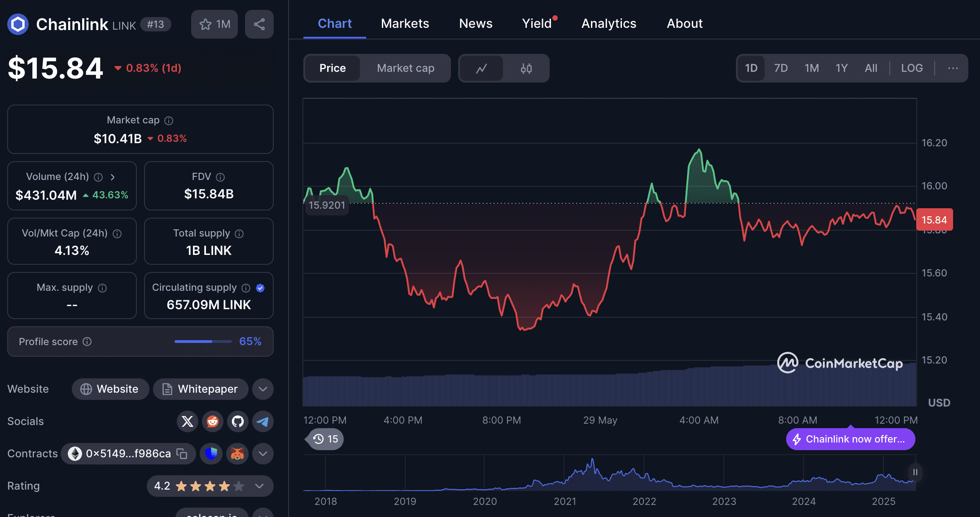Click Circulating supply info icon

(x=246, y=288)
